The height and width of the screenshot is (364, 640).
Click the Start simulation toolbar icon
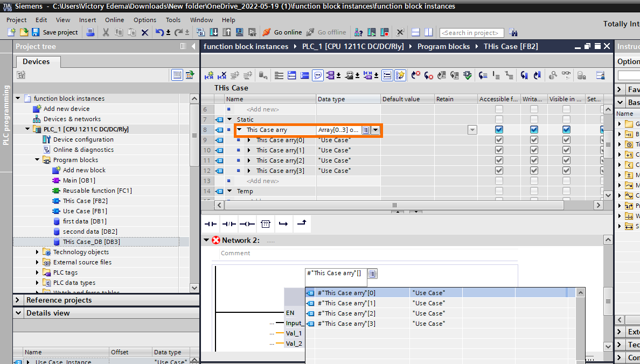pos(239,32)
